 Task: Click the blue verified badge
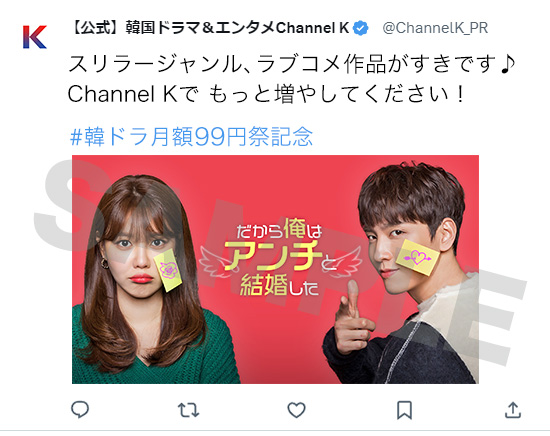point(360,28)
